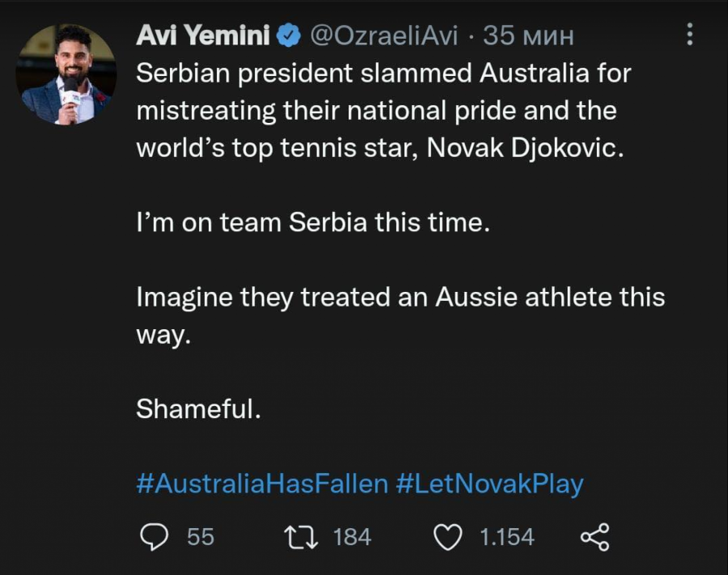This screenshot has height=575, width=728.
Task: Open the three-dot more options menu
Action: [689, 34]
